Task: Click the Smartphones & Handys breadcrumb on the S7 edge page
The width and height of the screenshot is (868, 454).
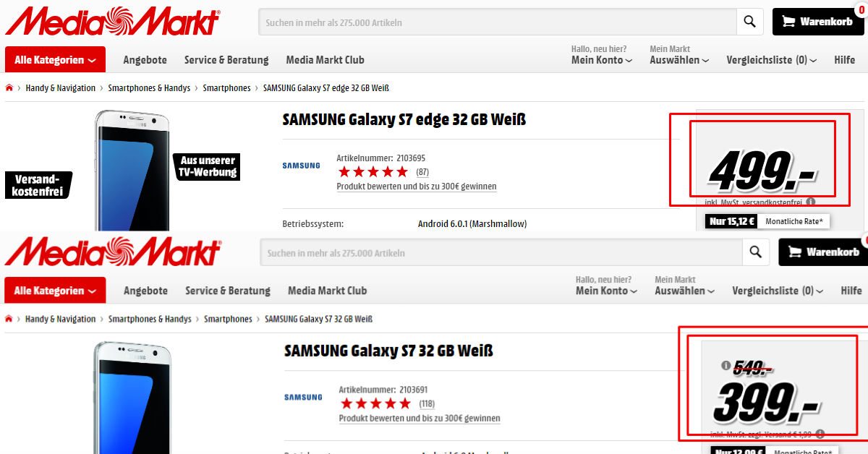Action: 149,88
